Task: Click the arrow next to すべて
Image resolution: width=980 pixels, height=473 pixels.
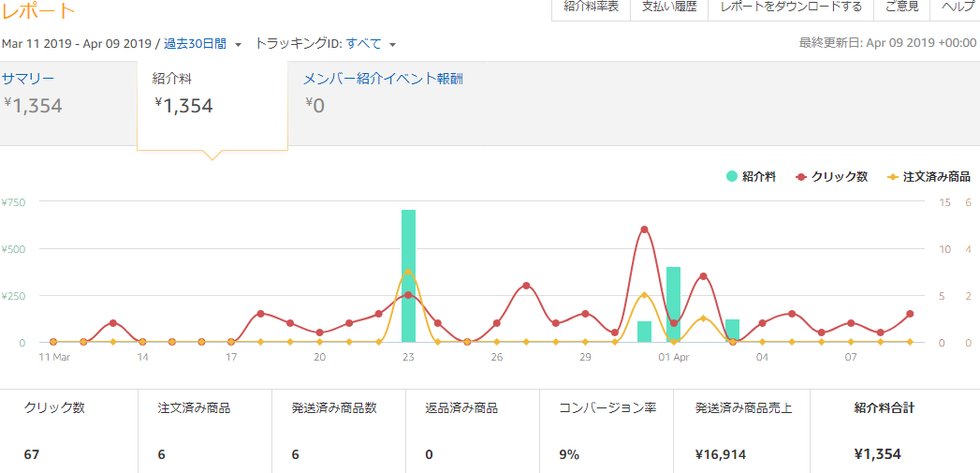Action: (x=392, y=45)
